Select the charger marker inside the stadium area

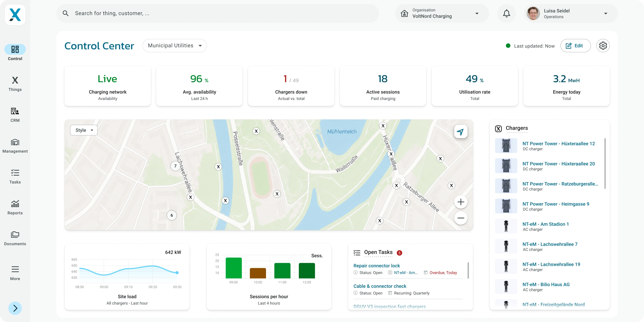point(277,194)
